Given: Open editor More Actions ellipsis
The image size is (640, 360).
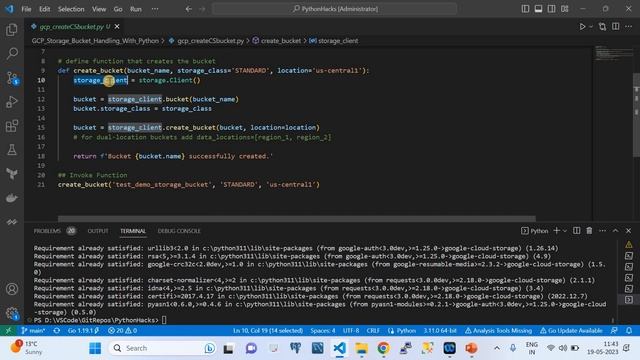Looking at the screenshot, I should (629, 27).
